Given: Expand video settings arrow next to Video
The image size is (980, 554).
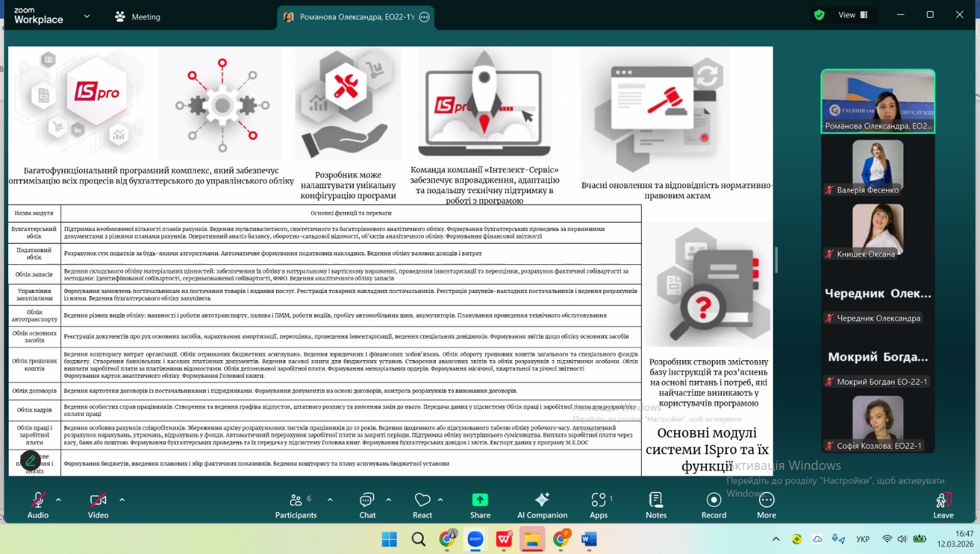Looking at the screenshot, I should (x=122, y=500).
